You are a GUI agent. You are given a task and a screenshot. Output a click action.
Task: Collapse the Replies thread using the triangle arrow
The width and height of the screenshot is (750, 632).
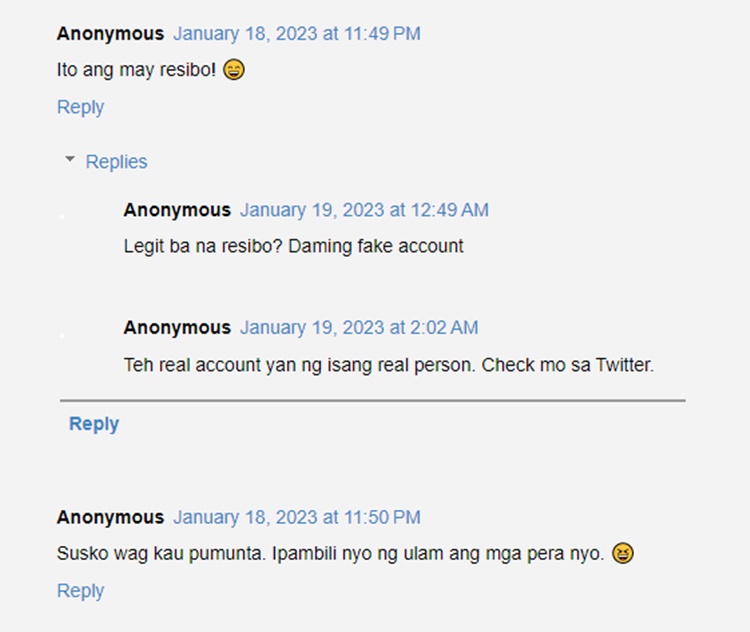tap(70, 159)
